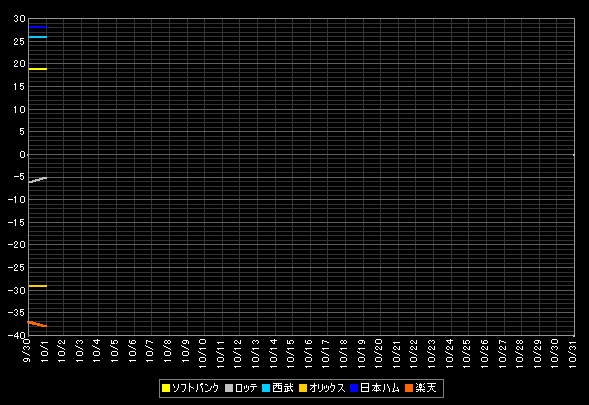Click the orange-yellow data line near -29

click(38, 286)
